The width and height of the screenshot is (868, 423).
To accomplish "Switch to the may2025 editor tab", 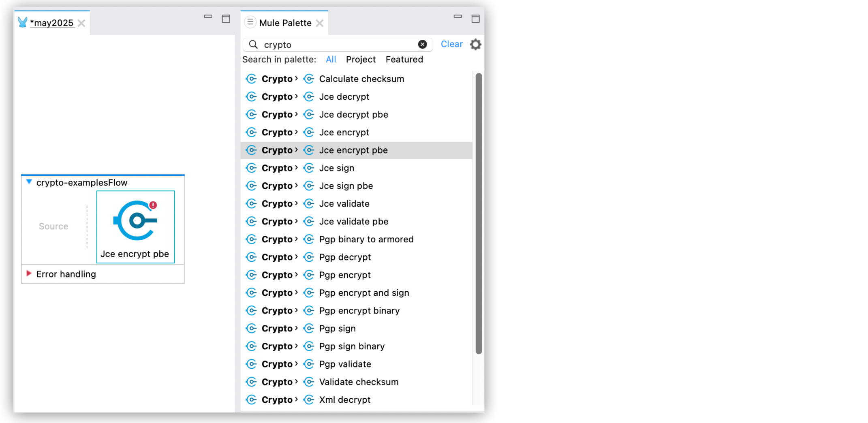I will point(52,23).
